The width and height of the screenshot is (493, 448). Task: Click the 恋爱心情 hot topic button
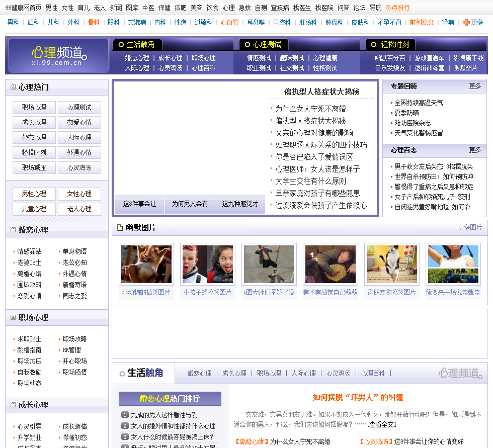point(79,123)
